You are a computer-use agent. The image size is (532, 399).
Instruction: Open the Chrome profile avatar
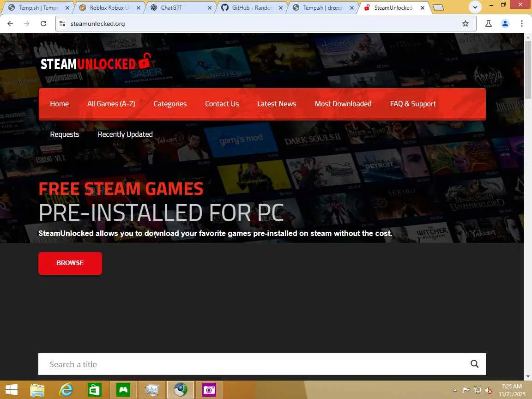[x=505, y=24]
